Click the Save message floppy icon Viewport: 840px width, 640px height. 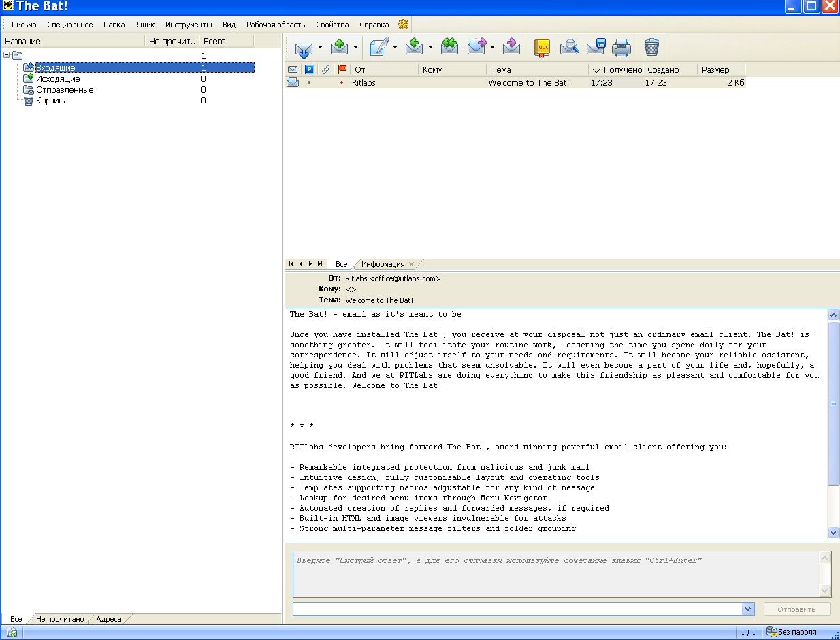(x=596, y=48)
